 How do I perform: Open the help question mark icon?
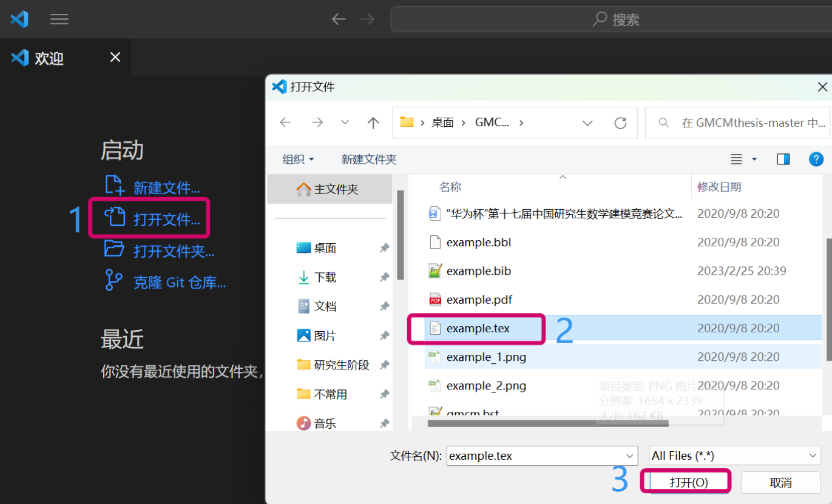pyautogui.click(x=816, y=159)
